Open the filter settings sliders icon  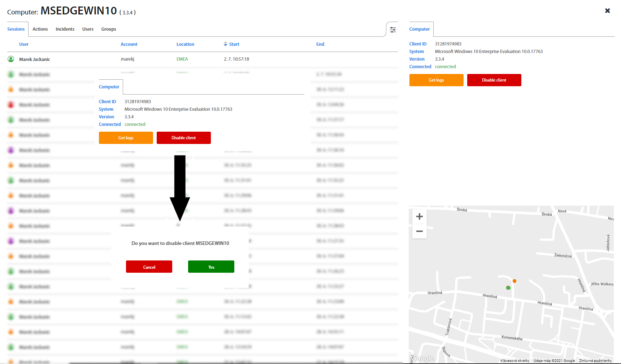pyautogui.click(x=393, y=30)
